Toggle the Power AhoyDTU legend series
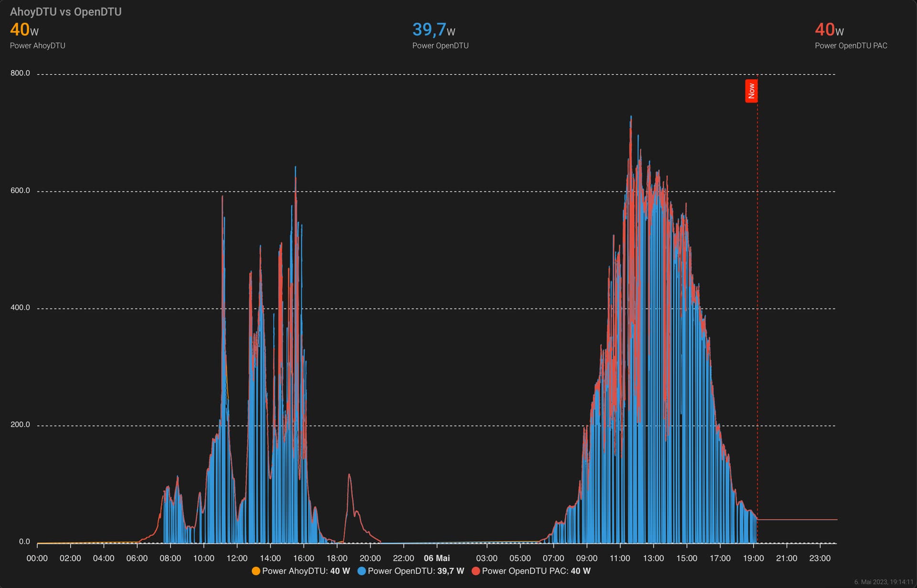917x588 pixels. 301,571
